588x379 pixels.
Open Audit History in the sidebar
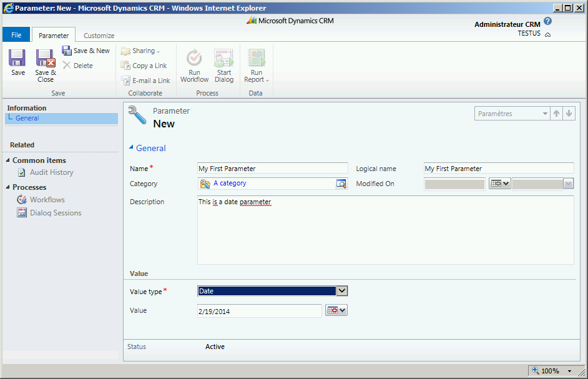(x=51, y=172)
